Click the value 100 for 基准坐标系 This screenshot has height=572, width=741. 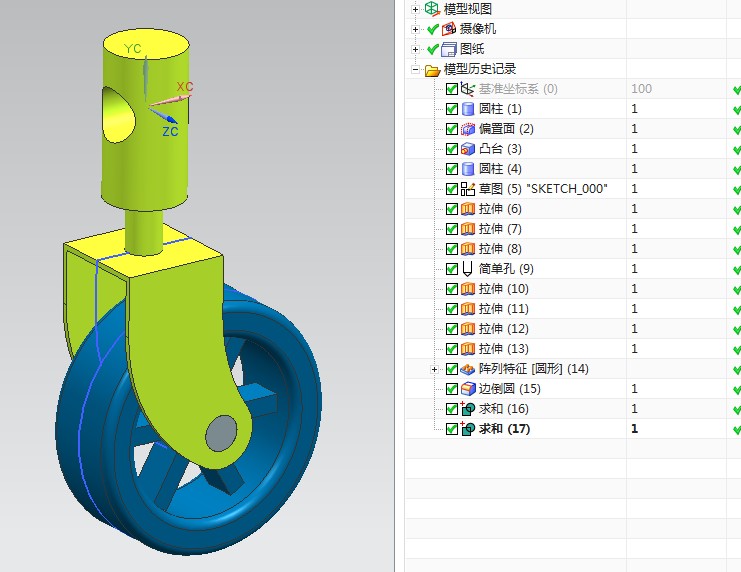point(641,88)
